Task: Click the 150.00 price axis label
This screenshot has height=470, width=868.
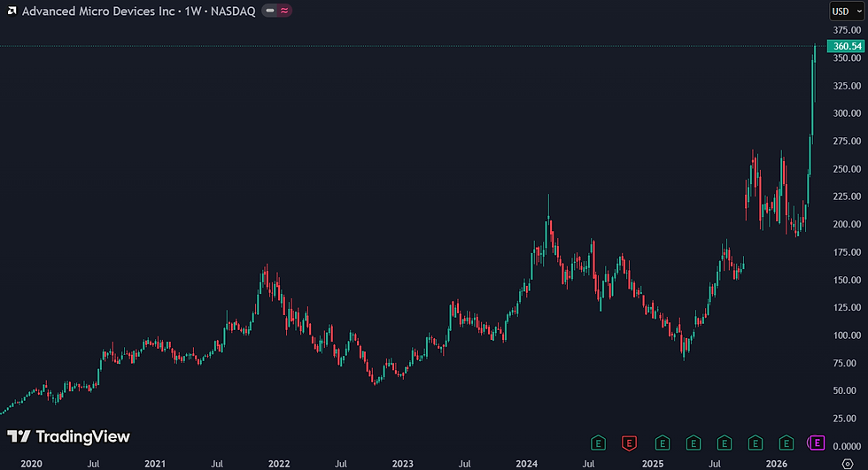Action: click(x=847, y=280)
